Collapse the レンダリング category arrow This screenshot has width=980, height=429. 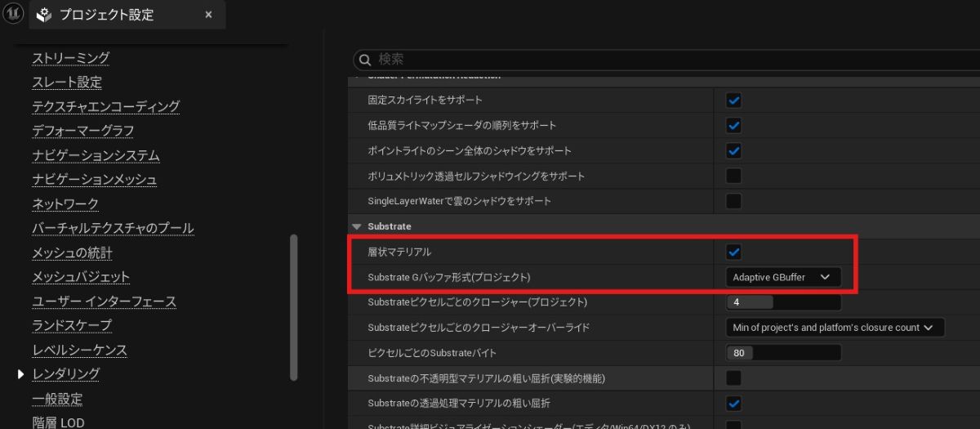coord(21,374)
